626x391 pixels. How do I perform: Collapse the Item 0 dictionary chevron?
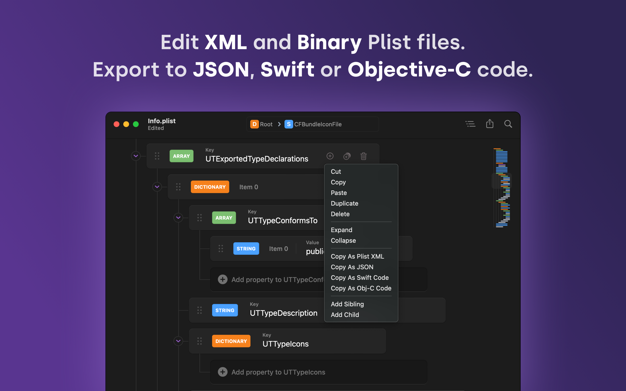tap(157, 187)
